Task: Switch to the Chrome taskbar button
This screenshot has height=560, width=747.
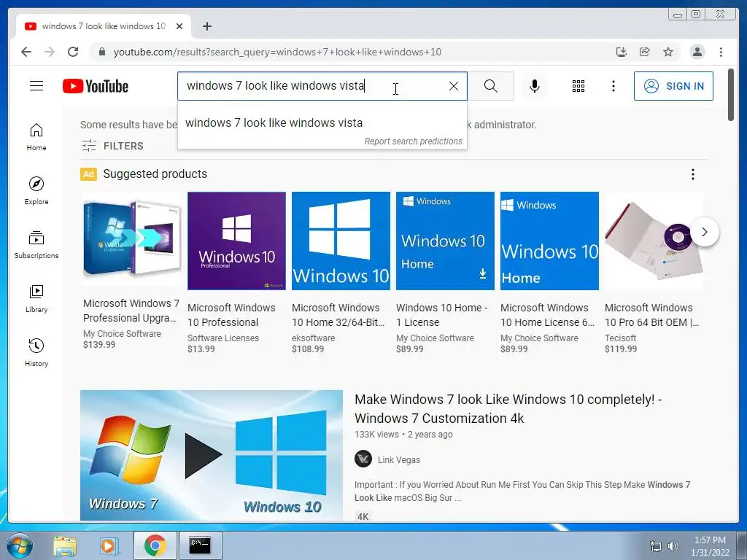Action: click(155, 545)
